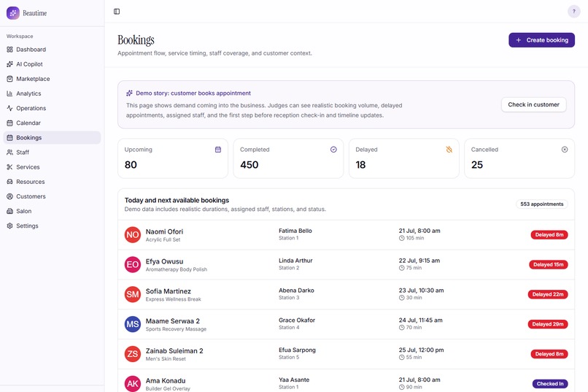Navigate to Analytics
Screen dimensions: 588x392
(52, 93)
